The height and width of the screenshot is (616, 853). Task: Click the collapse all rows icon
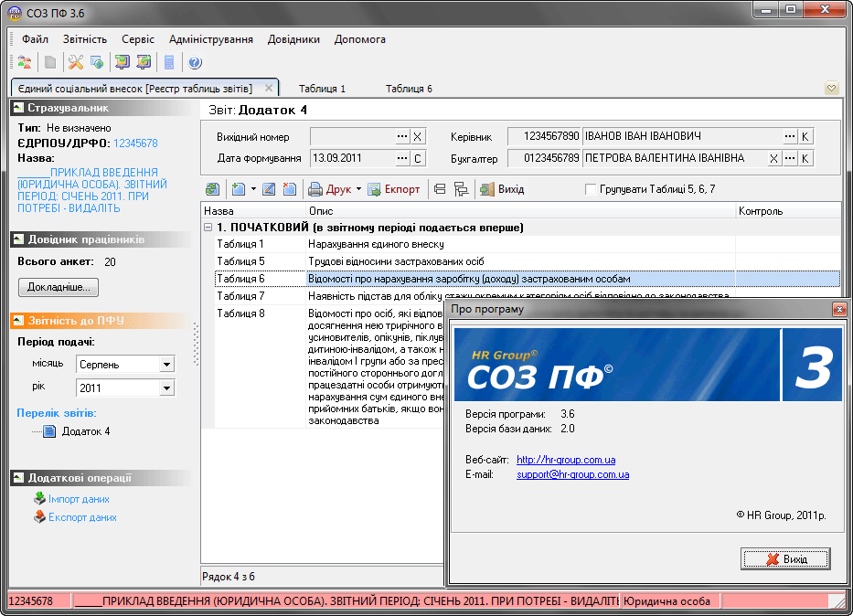coord(440,189)
